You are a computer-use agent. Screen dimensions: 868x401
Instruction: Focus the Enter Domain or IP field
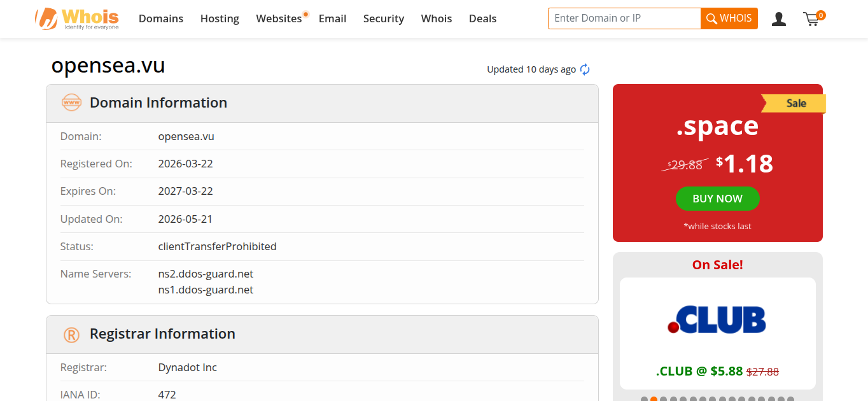pyautogui.click(x=624, y=18)
